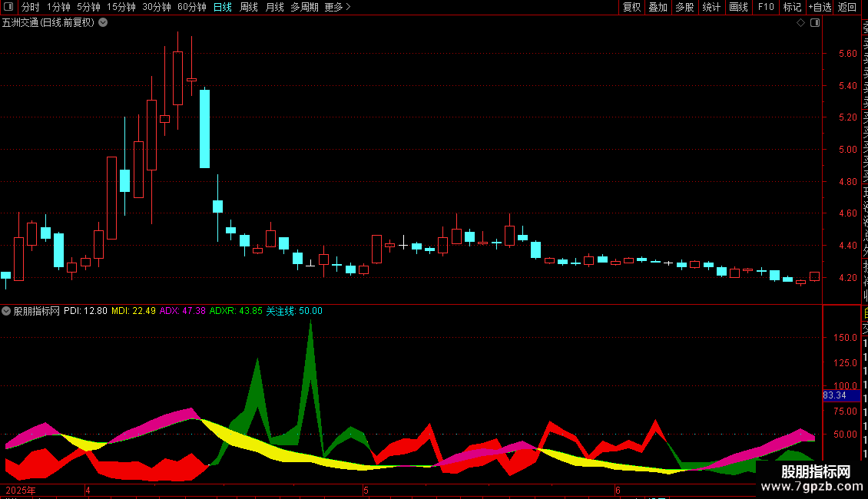Click the 关注线: 50.00 value

[294, 311]
